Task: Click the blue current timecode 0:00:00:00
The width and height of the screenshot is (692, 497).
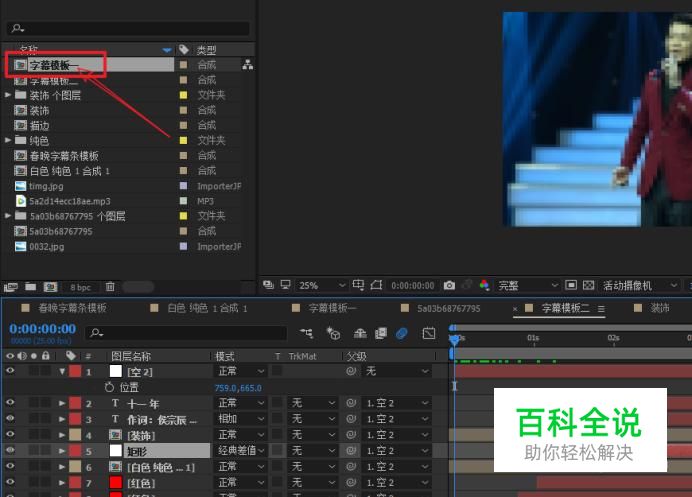Action: coord(42,329)
